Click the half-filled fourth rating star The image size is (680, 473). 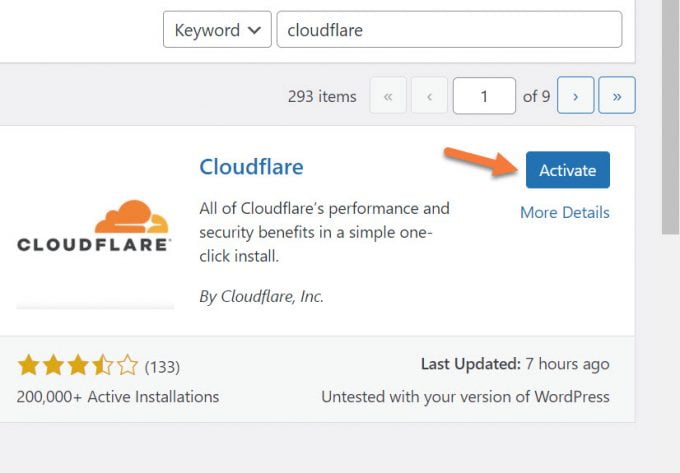click(103, 366)
